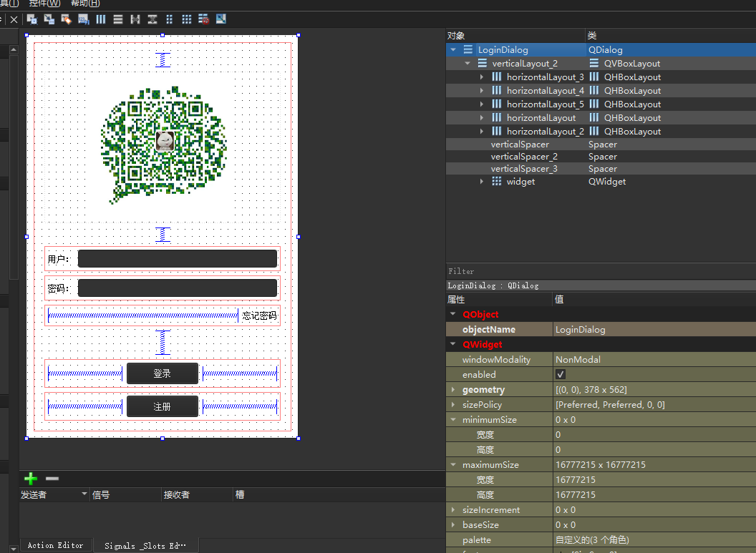
Task: Select the Edit Buddies tool icon
Action: [x=66, y=19]
